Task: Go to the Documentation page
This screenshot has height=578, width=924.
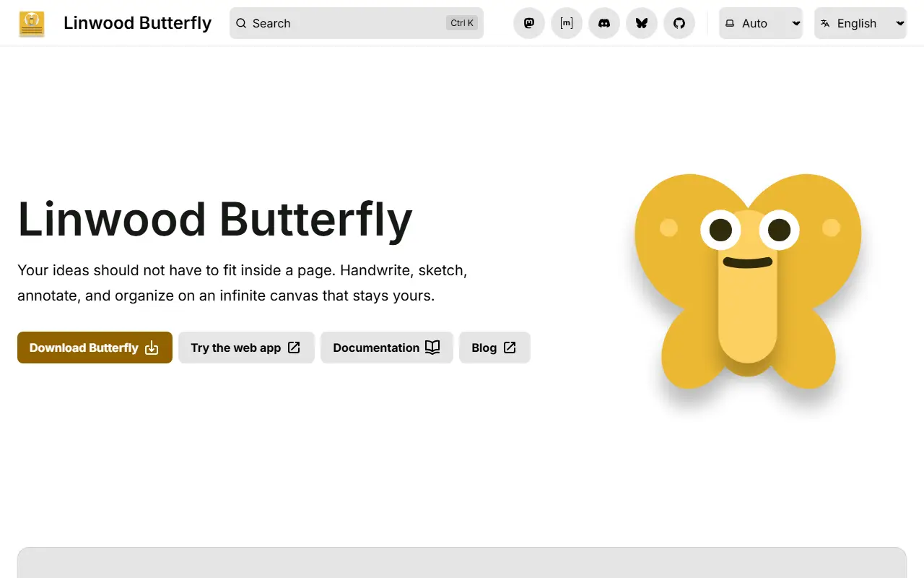Action: tap(387, 348)
